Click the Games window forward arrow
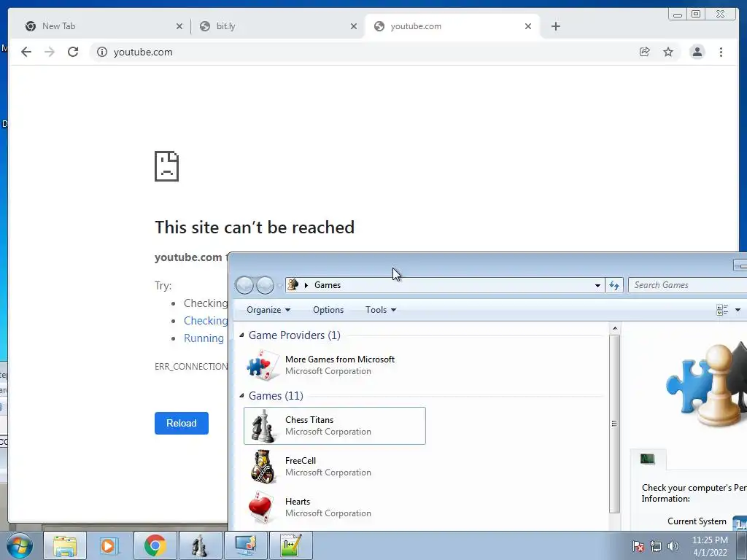Screen dimensions: 747x560 click(265, 285)
